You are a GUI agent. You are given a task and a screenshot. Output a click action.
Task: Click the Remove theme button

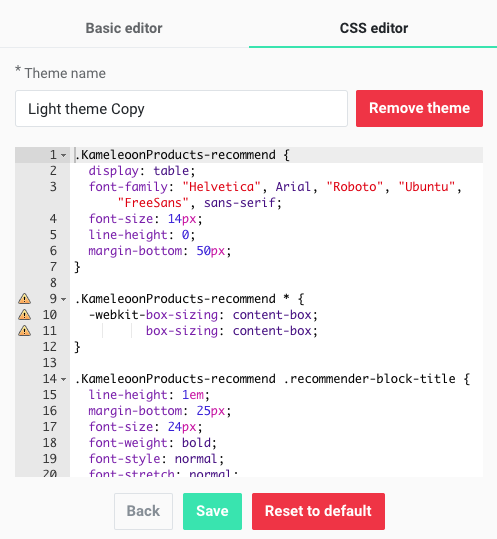(x=419, y=108)
